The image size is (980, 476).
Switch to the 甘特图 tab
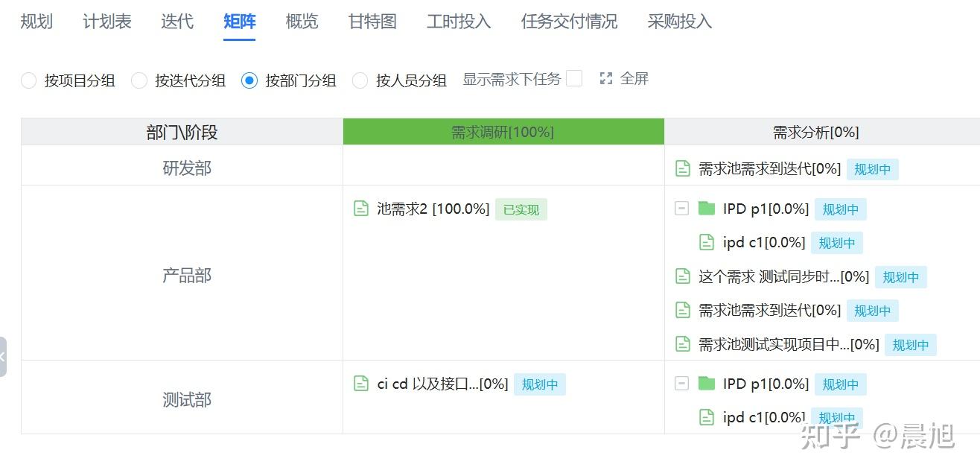click(372, 22)
